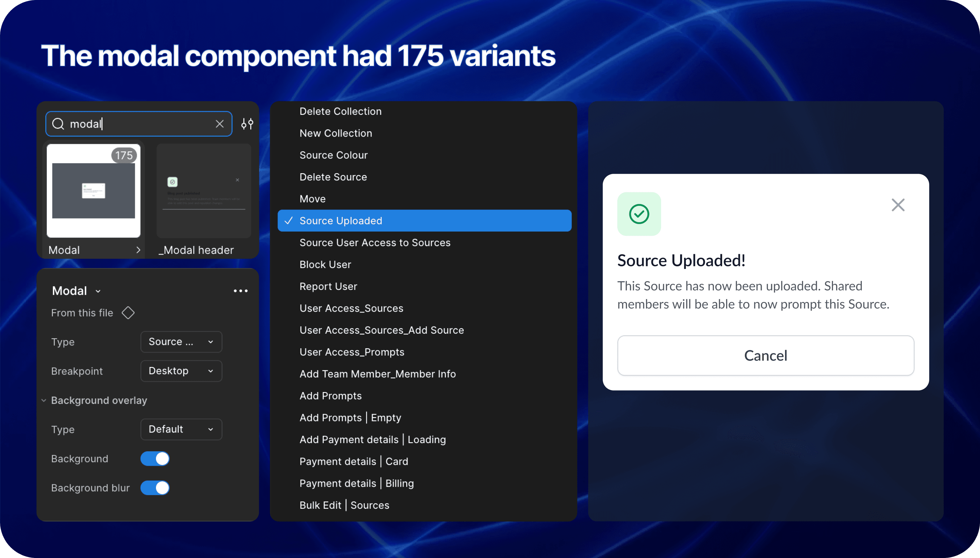Expand the Modal component name dropdown
The width and height of the screenshot is (980, 558).
click(98, 291)
